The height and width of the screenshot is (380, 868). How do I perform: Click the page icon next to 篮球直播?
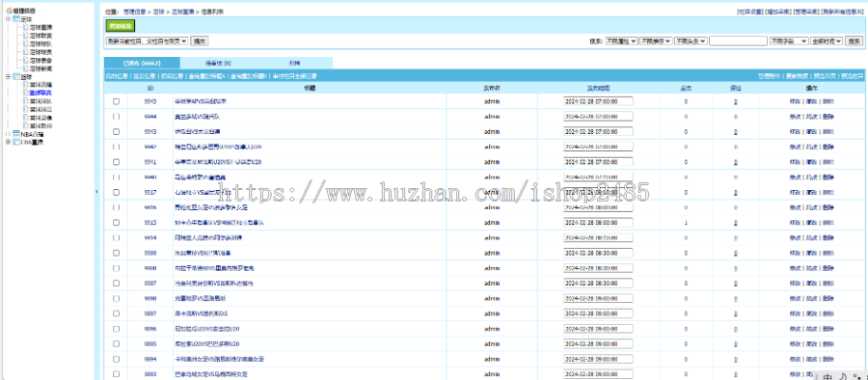25,85
